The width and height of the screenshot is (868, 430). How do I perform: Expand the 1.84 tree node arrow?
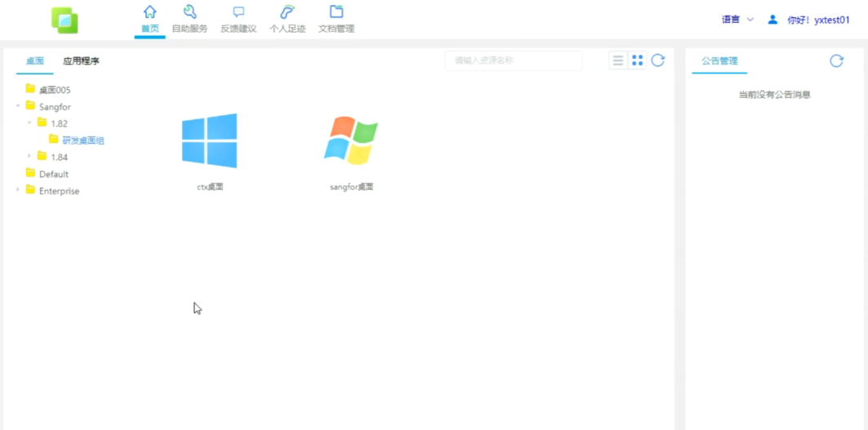click(29, 156)
